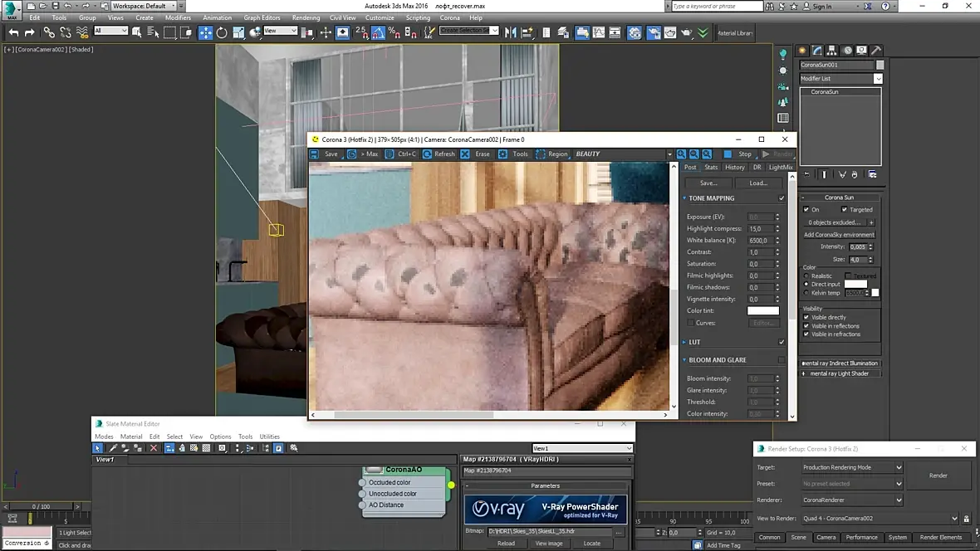Click the Select by Name icon
980x551 pixels.
click(153, 32)
